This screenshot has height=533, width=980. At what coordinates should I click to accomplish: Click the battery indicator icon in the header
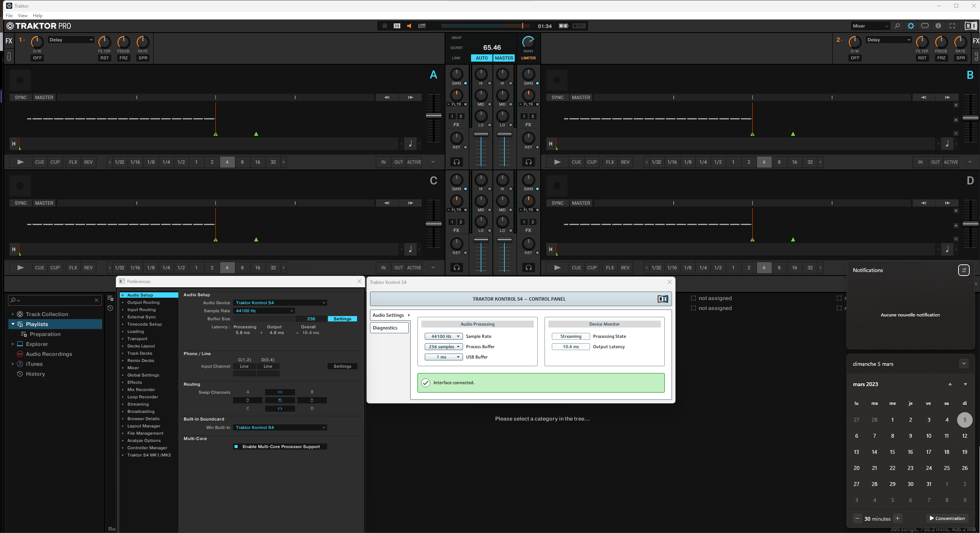[563, 26]
